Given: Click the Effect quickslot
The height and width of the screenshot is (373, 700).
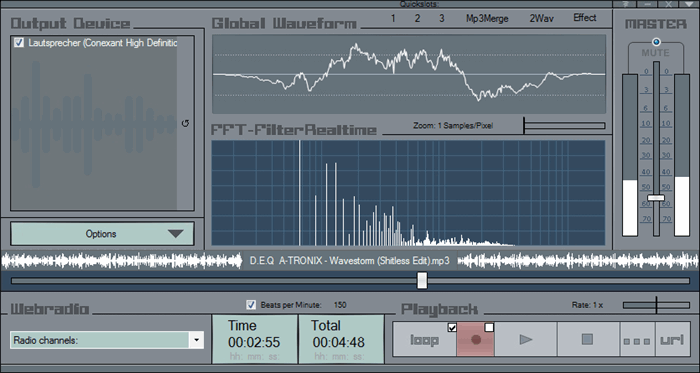Looking at the screenshot, I should click(x=585, y=18).
